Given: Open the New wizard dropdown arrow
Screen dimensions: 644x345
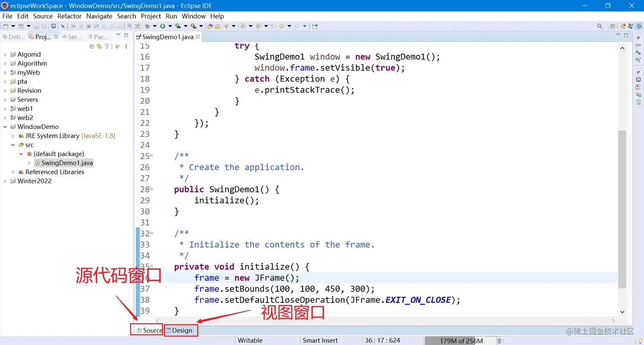Looking at the screenshot, I should click(x=13, y=26).
